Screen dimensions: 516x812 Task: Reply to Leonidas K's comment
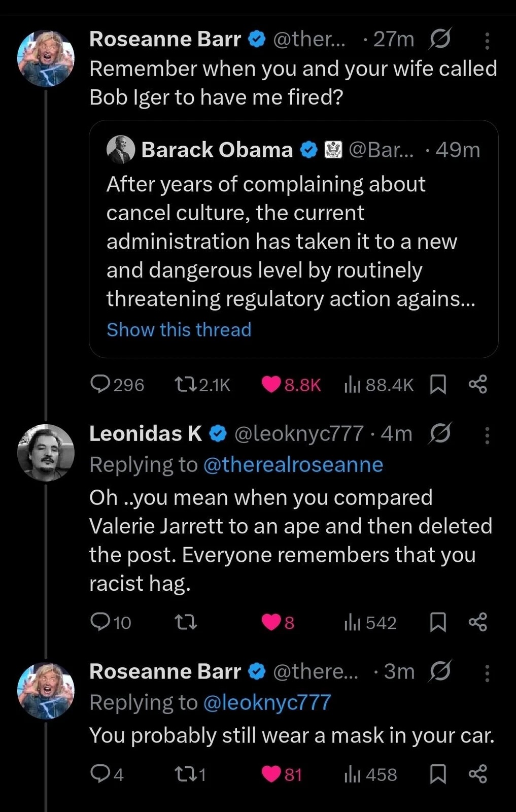(x=100, y=622)
